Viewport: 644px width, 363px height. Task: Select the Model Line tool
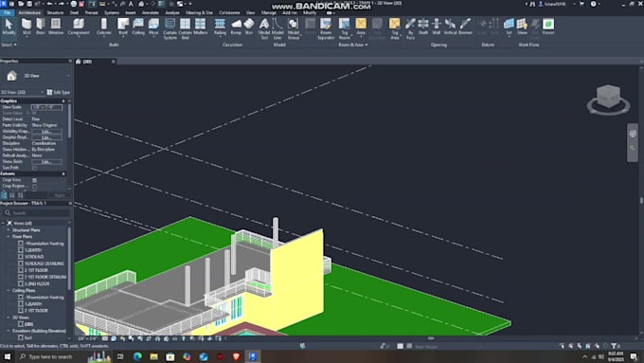coord(277,28)
